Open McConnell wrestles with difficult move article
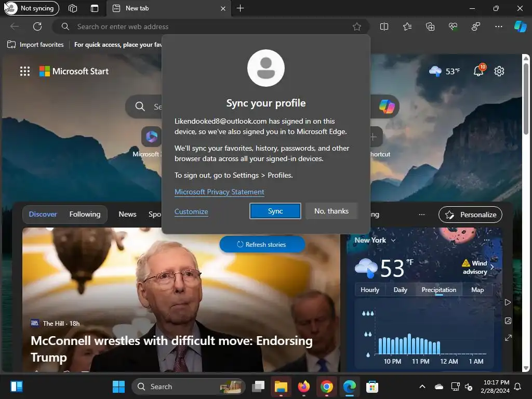The height and width of the screenshot is (399, 532). tap(171, 349)
